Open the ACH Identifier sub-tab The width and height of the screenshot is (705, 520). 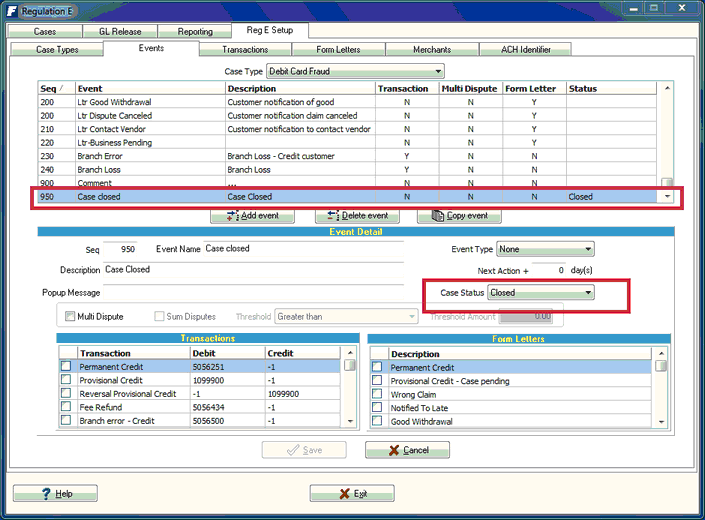[x=526, y=49]
